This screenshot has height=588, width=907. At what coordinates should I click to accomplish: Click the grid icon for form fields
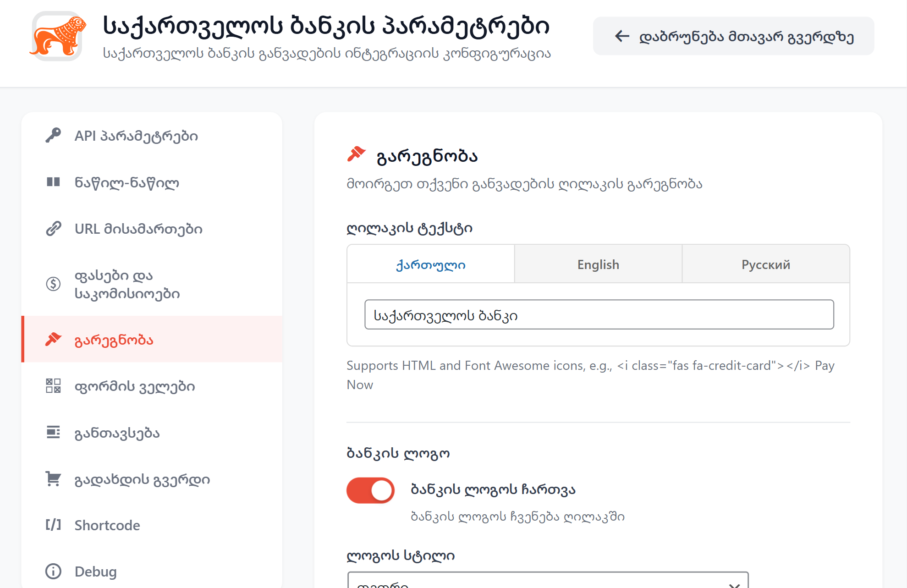coord(53,386)
